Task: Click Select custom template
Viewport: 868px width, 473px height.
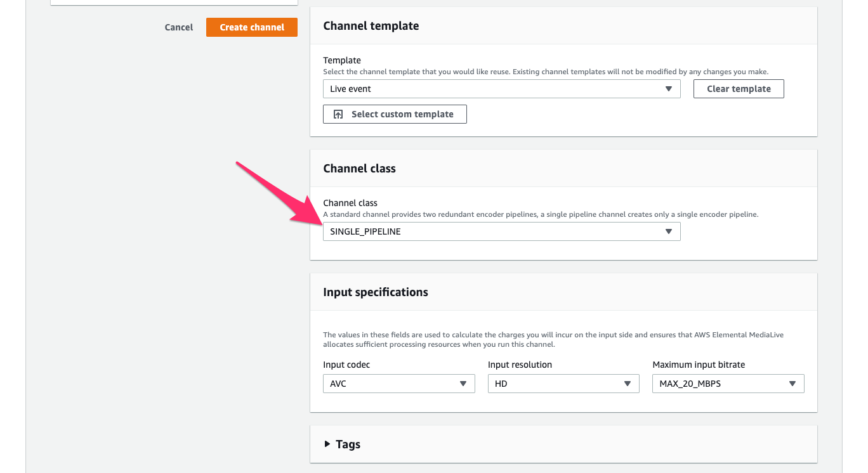Action: (x=395, y=114)
